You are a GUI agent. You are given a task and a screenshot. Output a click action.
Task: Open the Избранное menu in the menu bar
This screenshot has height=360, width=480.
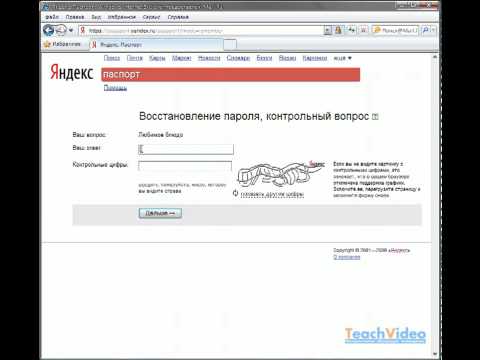tap(122, 17)
